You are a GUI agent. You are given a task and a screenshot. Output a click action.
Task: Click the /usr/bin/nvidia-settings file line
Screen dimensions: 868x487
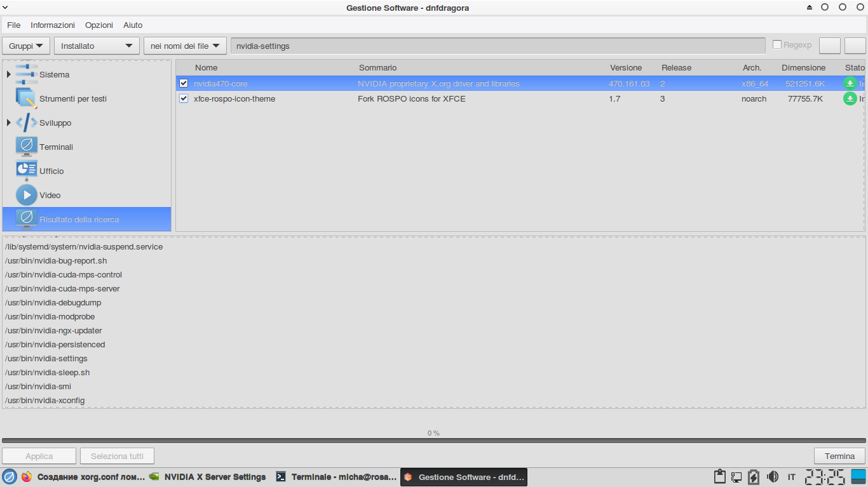pyautogui.click(x=46, y=358)
